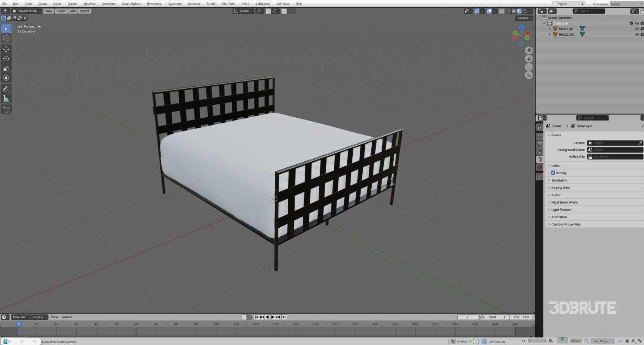Viewport: 644px width, 345px height.
Task: Expand the Units section
Action: pyautogui.click(x=555, y=165)
